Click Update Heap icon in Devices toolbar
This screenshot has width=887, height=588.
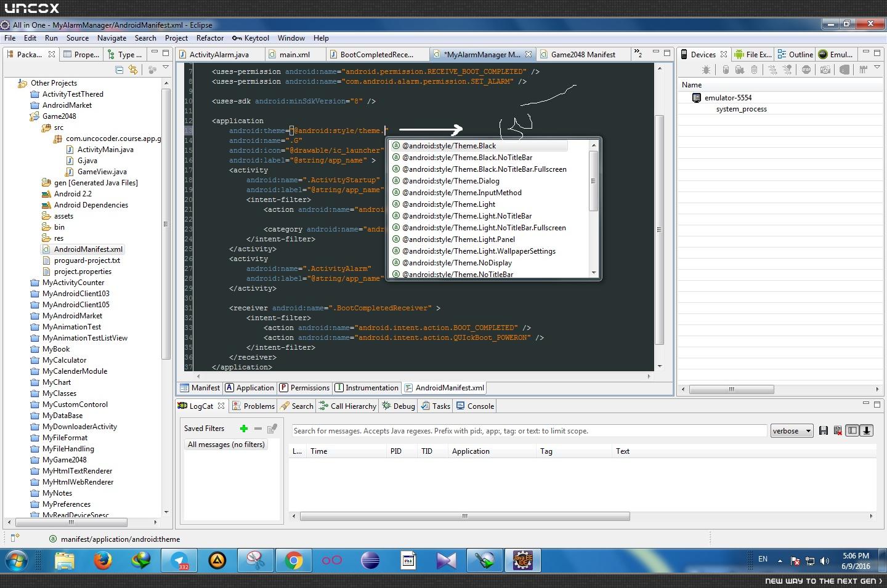(726, 70)
